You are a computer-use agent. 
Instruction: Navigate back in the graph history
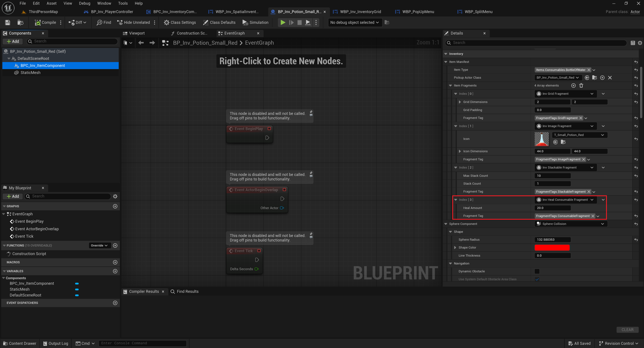pos(141,43)
